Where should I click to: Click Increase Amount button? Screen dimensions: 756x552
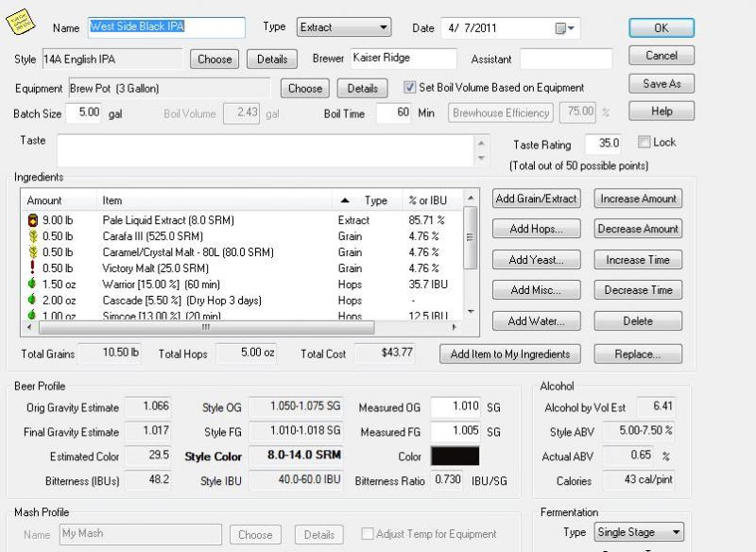638,198
